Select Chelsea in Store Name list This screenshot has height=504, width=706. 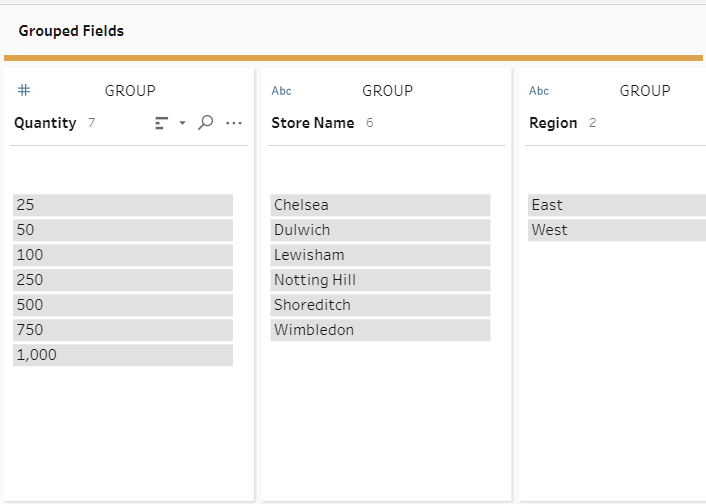tap(380, 205)
